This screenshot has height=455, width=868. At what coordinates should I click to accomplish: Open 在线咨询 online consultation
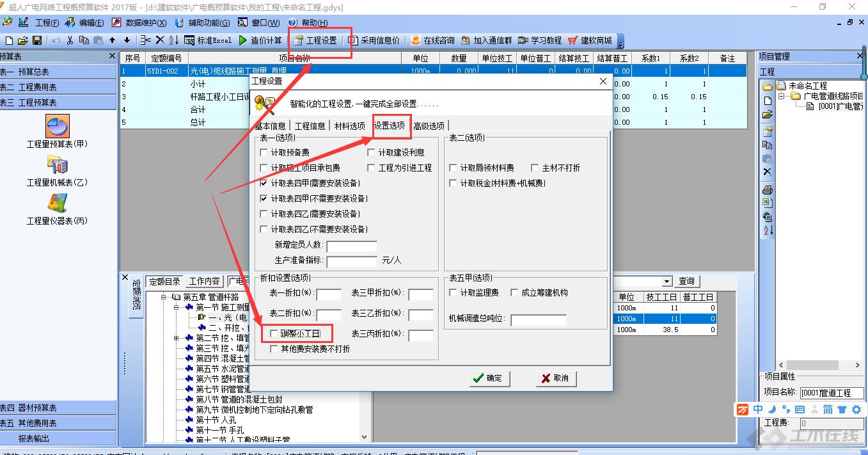(433, 40)
